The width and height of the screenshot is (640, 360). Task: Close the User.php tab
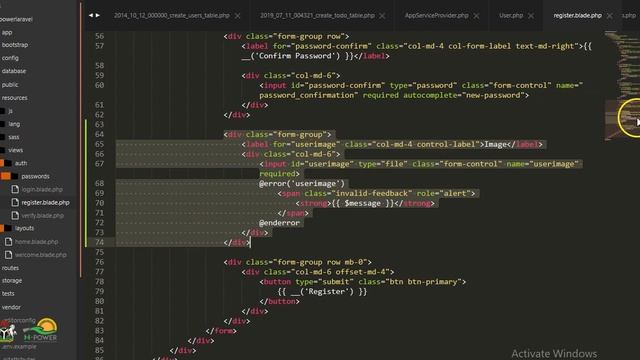coord(531,16)
